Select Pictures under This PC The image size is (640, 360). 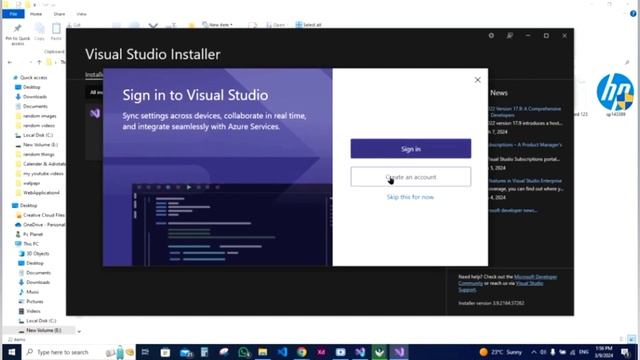coord(35,301)
